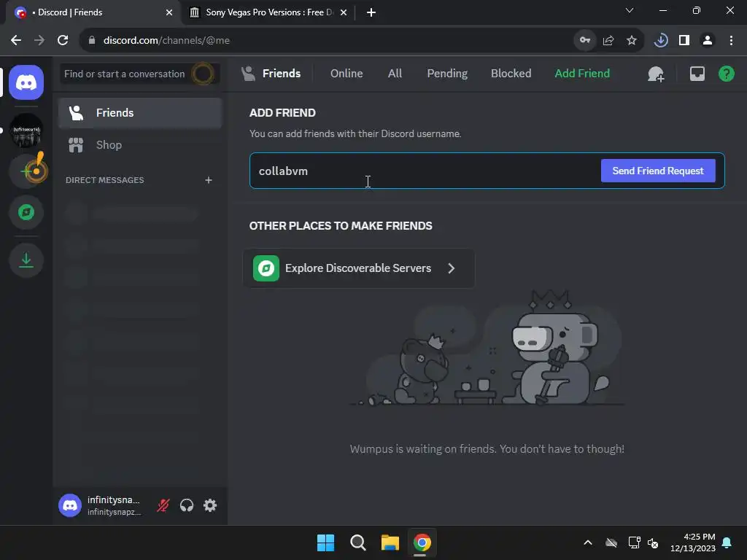
Task: Select the Add Friend tab
Action: [x=582, y=74]
